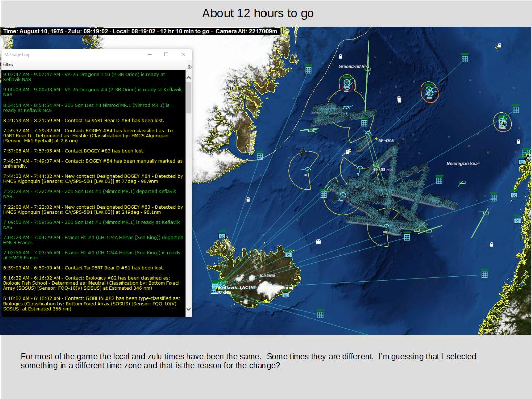Select grid icon joined to Iceland by the long horizontal line
Viewport: 532px width, 399px height.
pyautogui.click(x=485, y=274)
